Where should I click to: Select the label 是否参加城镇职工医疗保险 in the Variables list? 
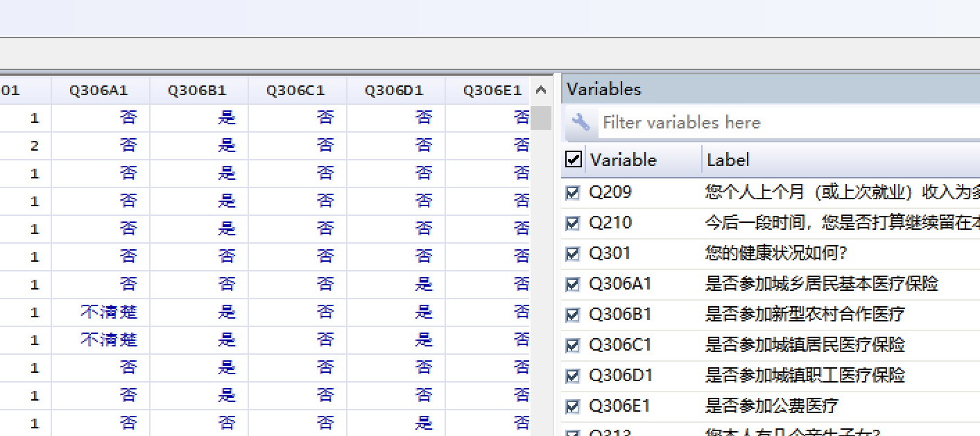pyautogui.click(x=805, y=376)
